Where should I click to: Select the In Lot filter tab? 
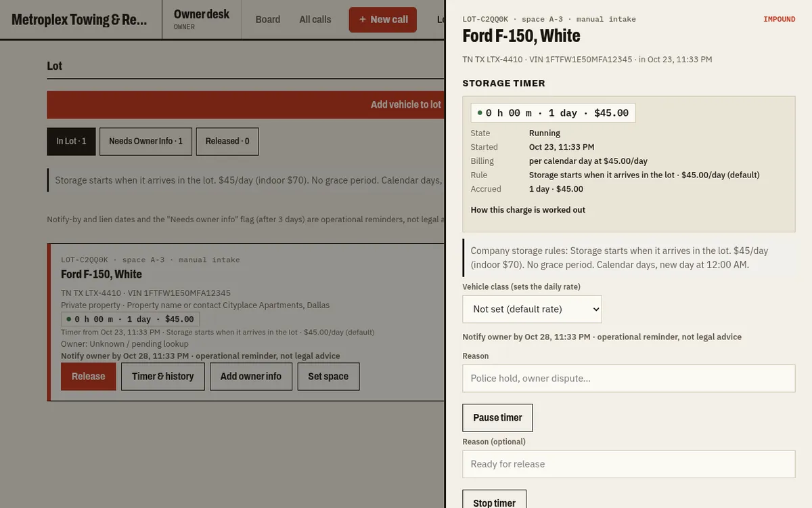[x=71, y=142]
